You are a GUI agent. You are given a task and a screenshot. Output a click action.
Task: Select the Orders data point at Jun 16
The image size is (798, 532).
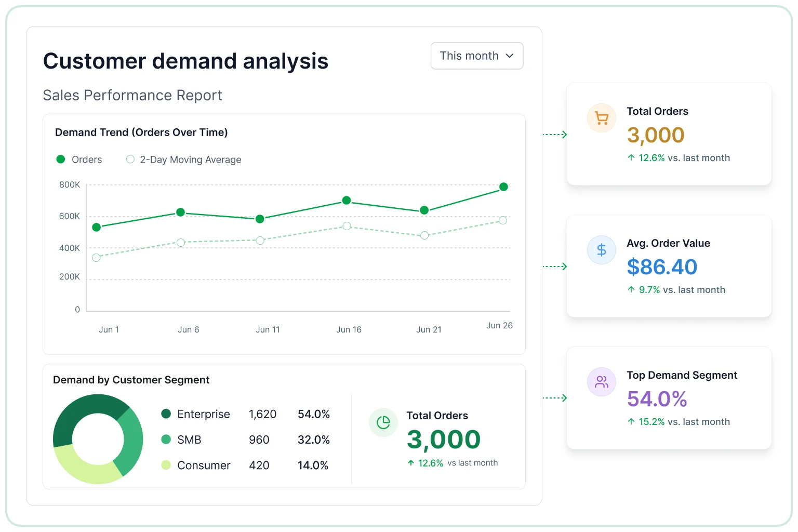coord(347,201)
